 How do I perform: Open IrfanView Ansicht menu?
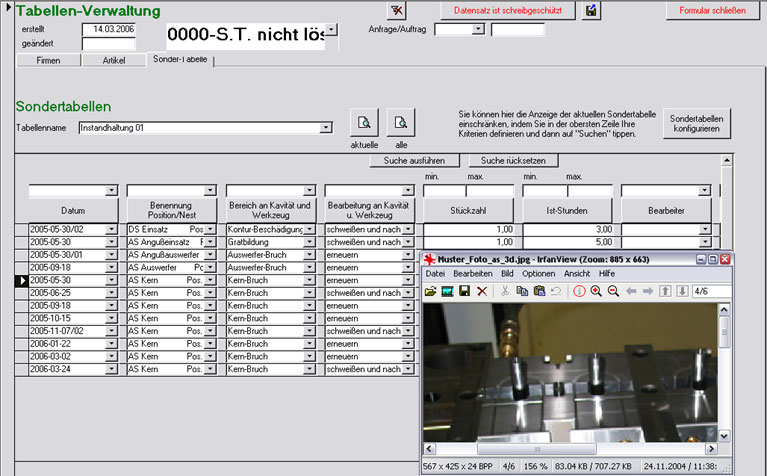577,273
